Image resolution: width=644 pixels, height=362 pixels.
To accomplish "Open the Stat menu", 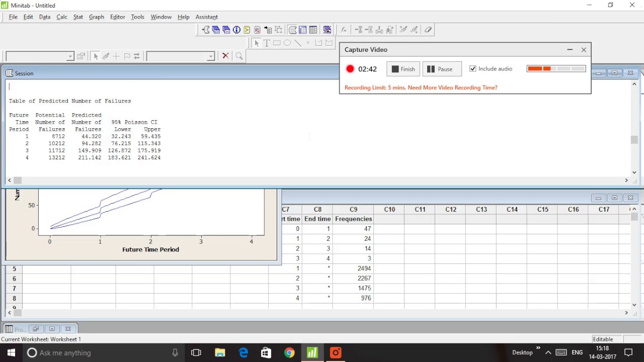I will coord(78,17).
